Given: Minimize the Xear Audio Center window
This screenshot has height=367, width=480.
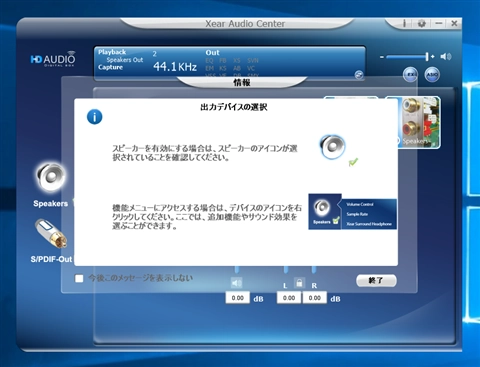Looking at the screenshot, I should [439, 23].
